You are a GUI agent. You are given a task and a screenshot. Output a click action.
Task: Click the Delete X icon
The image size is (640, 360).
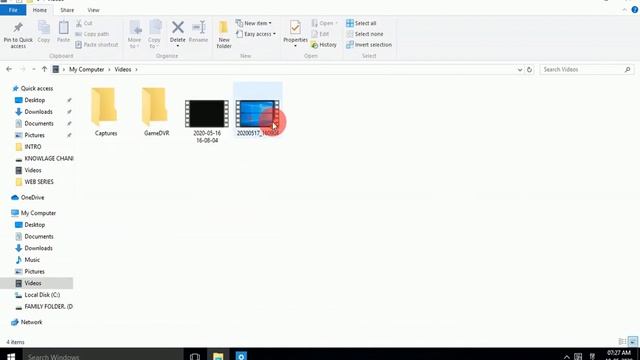(x=178, y=28)
